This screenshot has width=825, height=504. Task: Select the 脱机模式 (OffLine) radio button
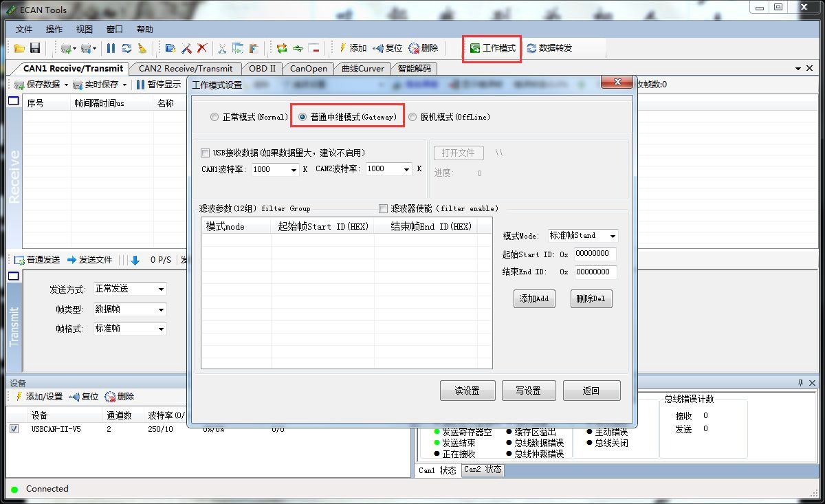click(413, 117)
